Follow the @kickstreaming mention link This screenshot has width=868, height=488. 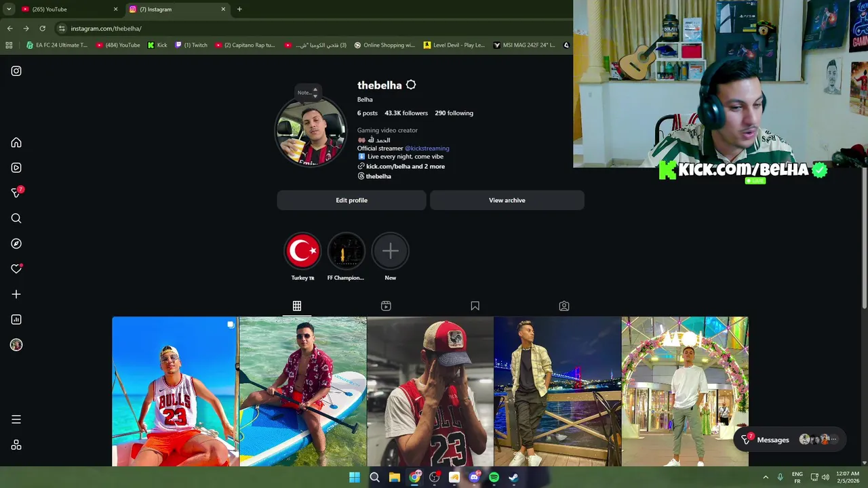point(427,148)
